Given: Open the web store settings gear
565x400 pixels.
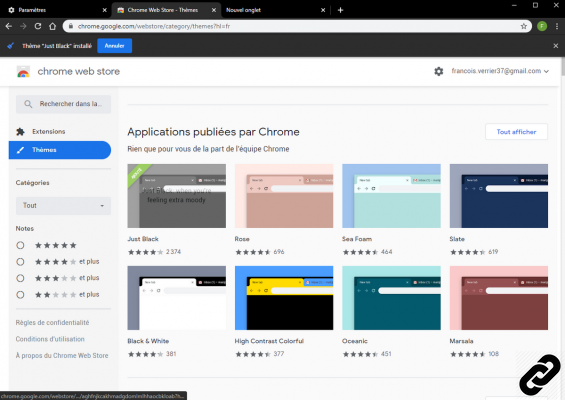Looking at the screenshot, I should [439, 71].
